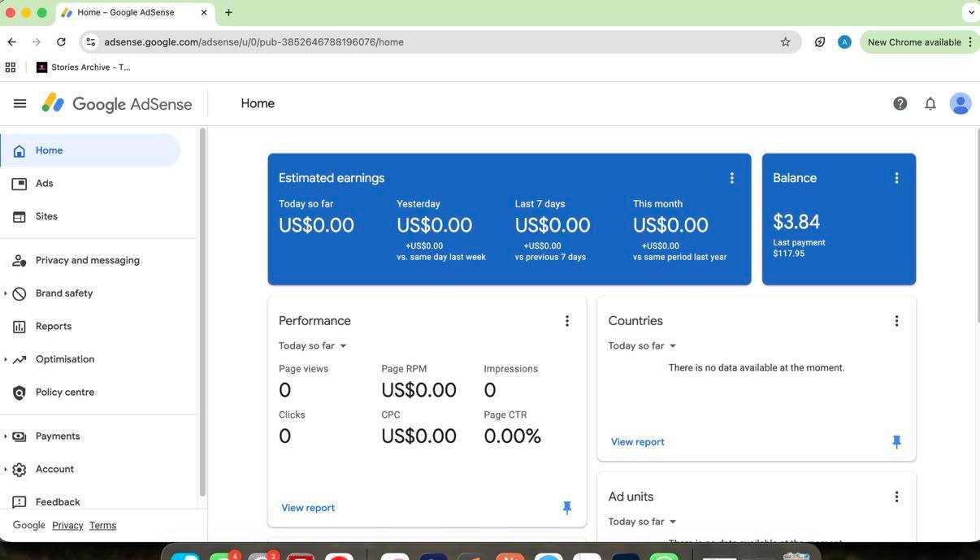Screen dimensions: 980x560
Task: Expand the Payments sidebar section
Action: click(x=6, y=436)
